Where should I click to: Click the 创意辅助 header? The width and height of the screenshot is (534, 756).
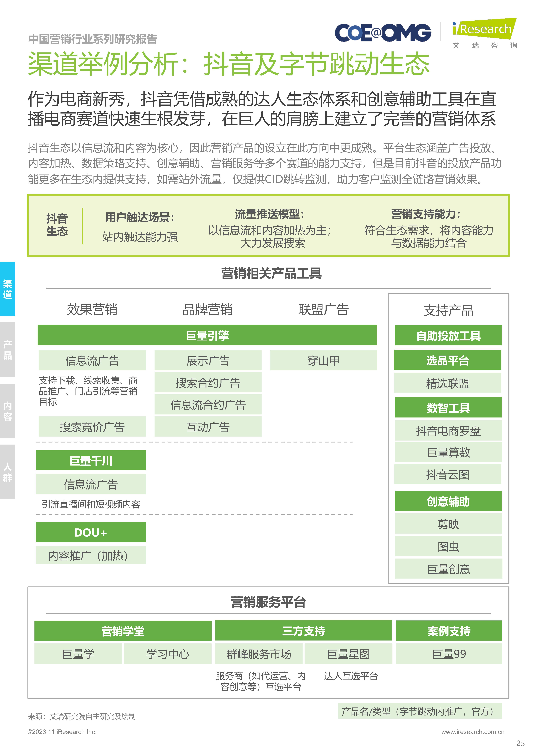448,501
